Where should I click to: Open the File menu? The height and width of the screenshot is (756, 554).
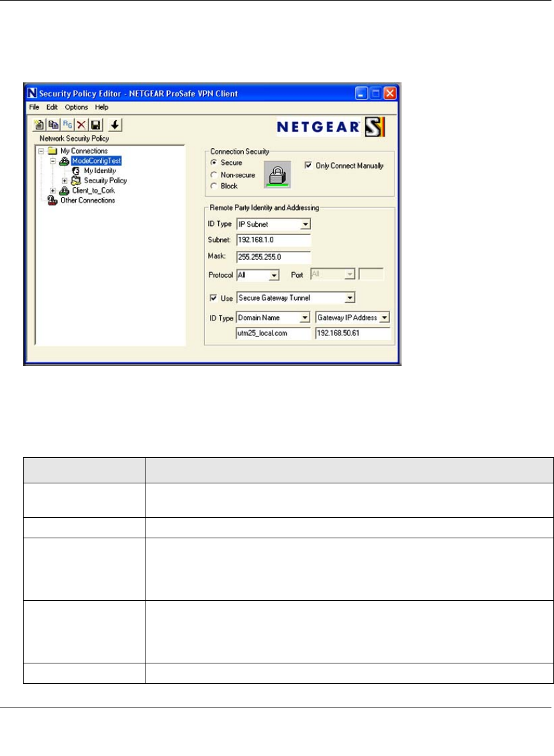[x=34, y=107]
